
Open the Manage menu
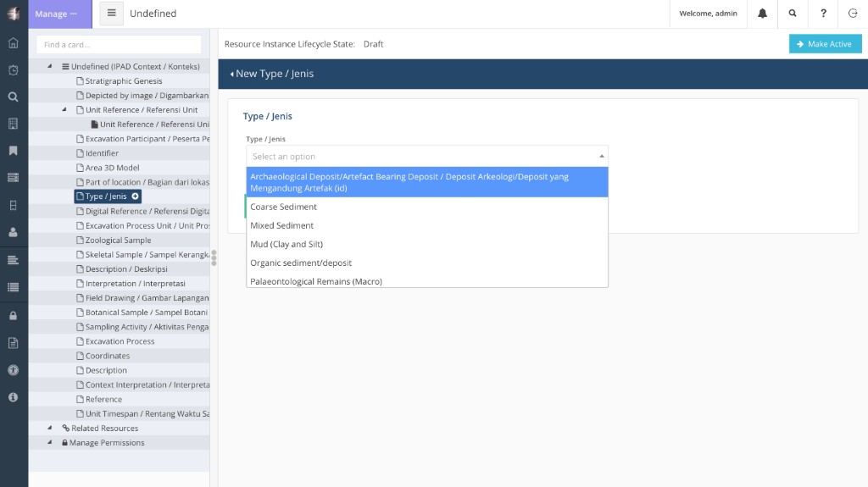(x=60, y=14)
